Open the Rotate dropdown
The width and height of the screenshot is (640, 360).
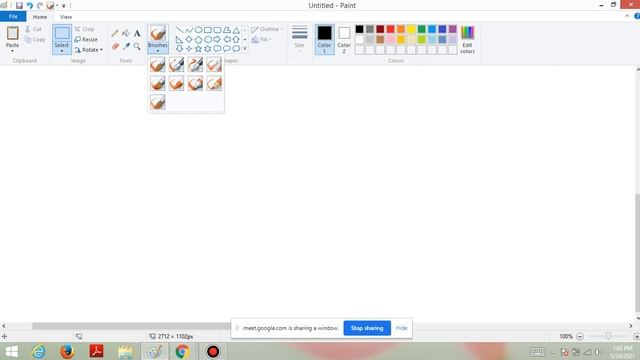pyautogui.click(x=89, y=50)
